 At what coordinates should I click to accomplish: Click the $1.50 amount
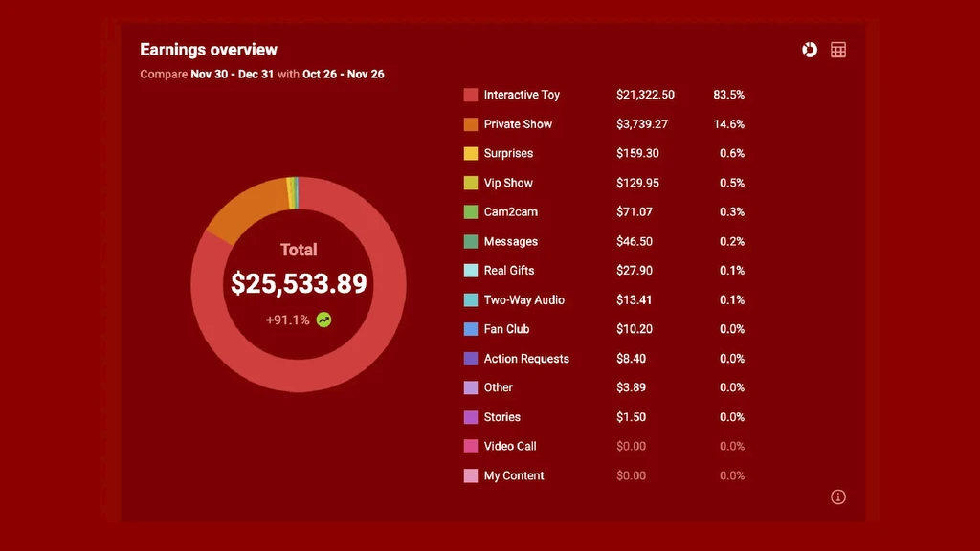coord(632,417)
